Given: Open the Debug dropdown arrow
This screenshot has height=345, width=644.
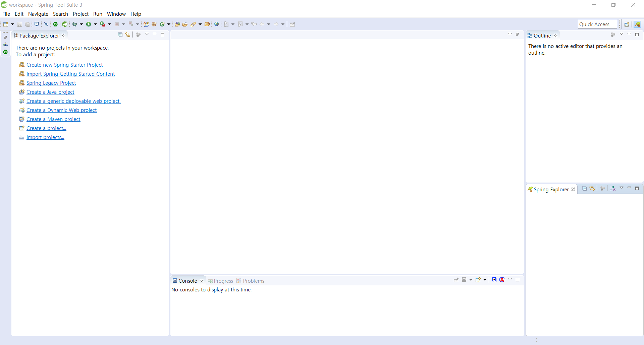Looking at the screenshot, I should [81, 24].
